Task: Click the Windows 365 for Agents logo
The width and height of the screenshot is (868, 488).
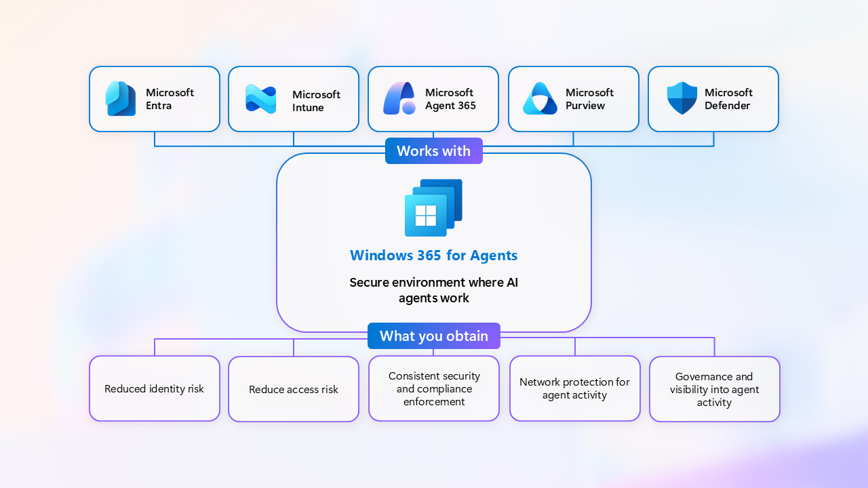Action: [433, 208]
